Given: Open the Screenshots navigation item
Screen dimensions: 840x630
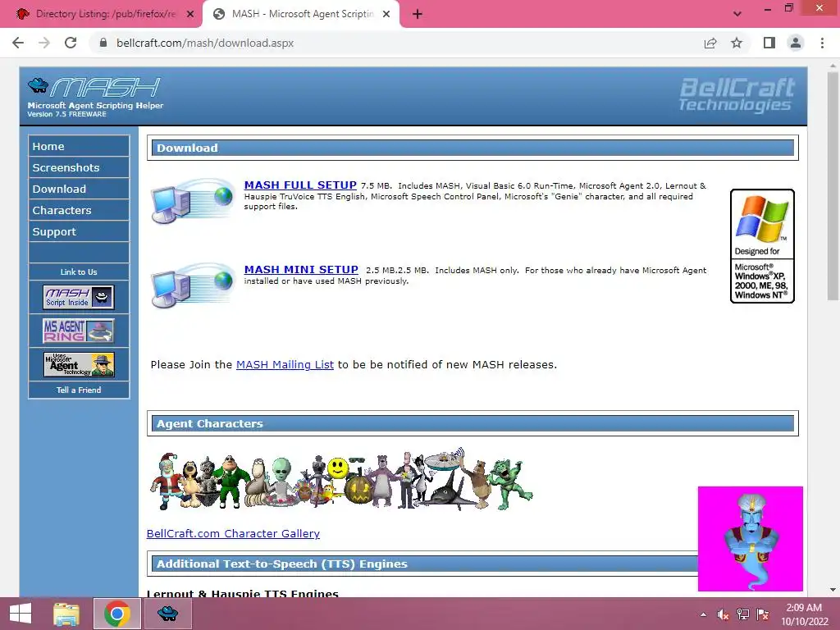Looking at the screenshot, I should click(79, 167).
